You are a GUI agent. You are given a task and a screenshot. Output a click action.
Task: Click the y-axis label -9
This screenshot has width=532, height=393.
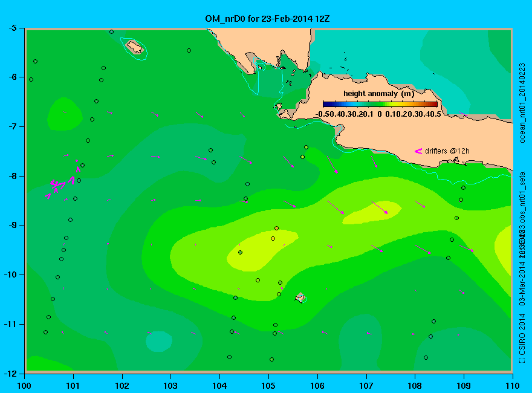(12, 226)
